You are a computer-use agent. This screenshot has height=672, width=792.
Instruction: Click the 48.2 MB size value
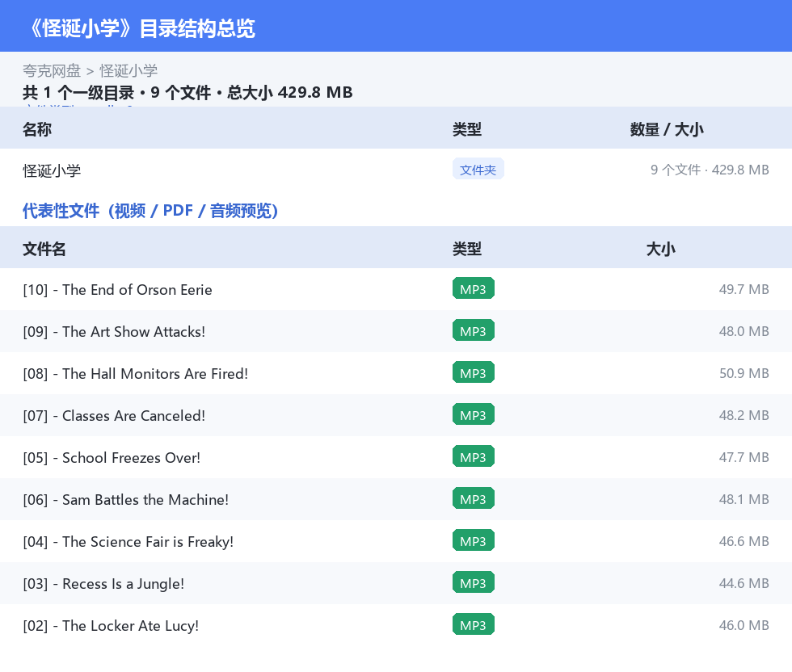tap(744, 415)
